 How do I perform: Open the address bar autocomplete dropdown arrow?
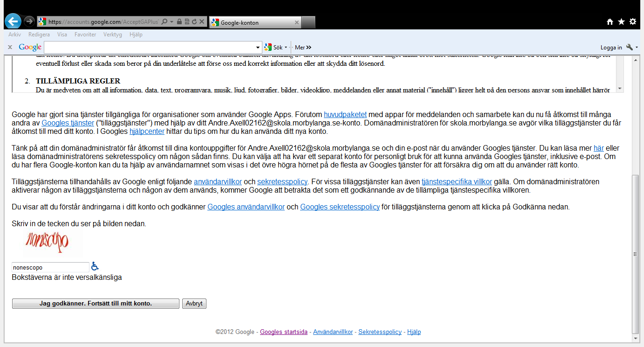(172, 22)
